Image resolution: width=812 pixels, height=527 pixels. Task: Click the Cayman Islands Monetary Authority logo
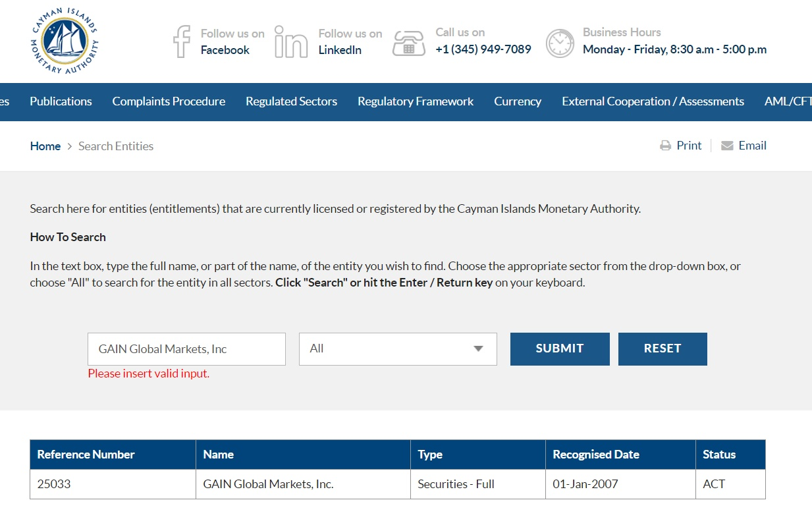(x=65, y=41)
